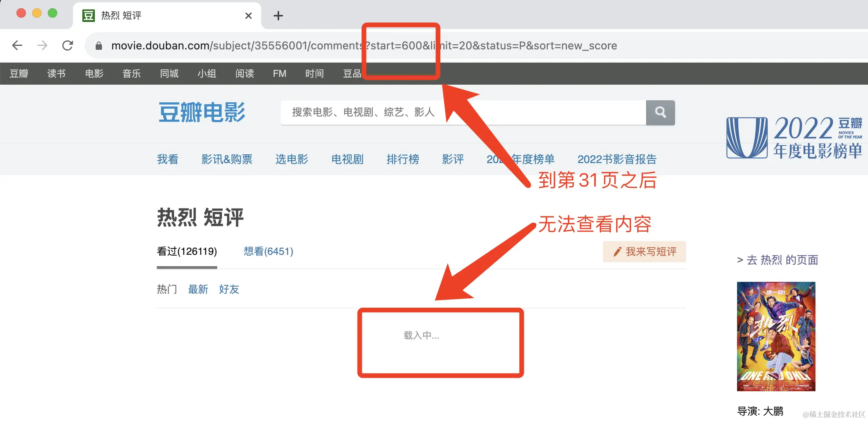The height and width of the screenshot is (421, 868).
Task: Open 豆品 in the top navigation bar
Action: tap(352, 73)
